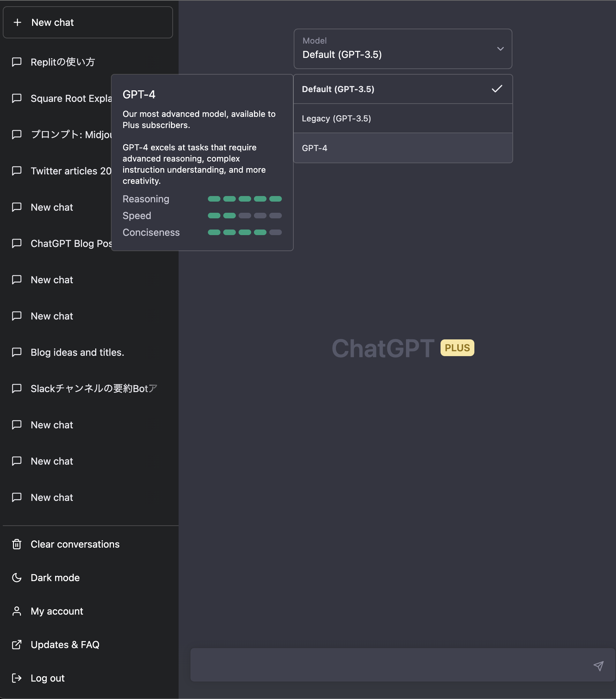Click the logout arrow icon
Screen dimensions: 616x699
click(x=17, y=678)
